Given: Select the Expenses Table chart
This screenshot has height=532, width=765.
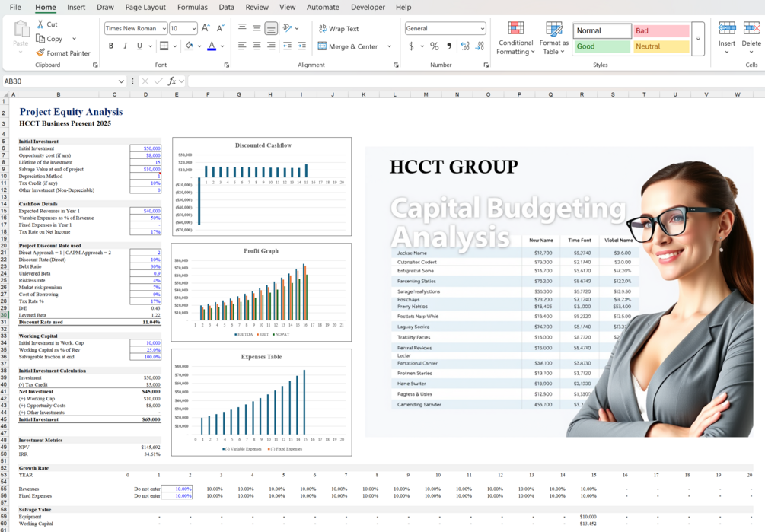Looking at the screenshot, I should coord(262,403).
